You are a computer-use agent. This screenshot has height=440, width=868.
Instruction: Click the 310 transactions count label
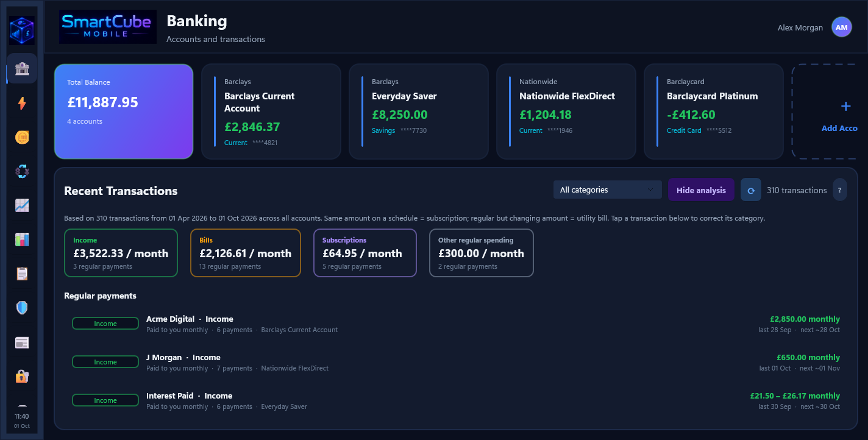(x=797, y=190)
